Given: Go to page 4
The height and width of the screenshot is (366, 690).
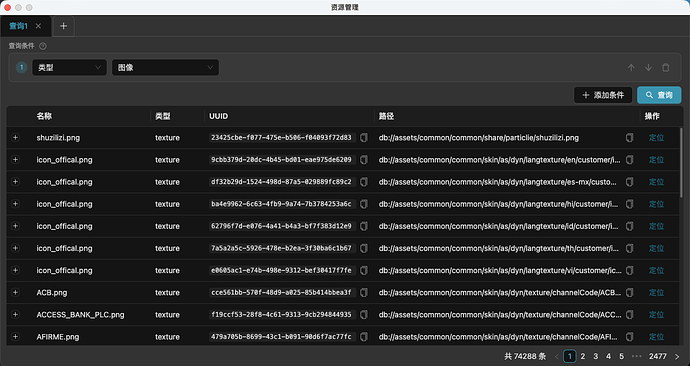Looking at the screenshot, I should click(609, 356).
